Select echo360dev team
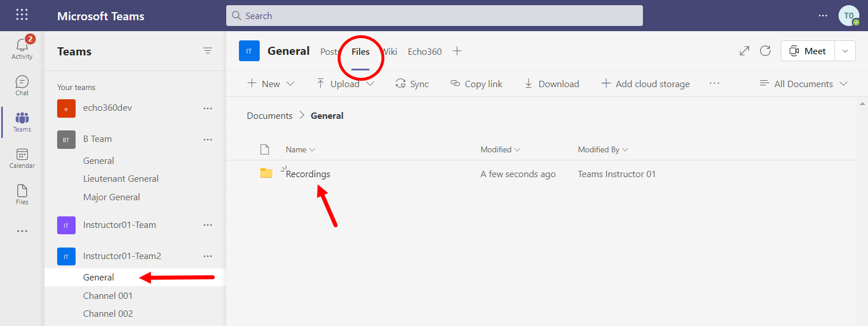This screenshot has width=868, height=326. tap(107, 108)
